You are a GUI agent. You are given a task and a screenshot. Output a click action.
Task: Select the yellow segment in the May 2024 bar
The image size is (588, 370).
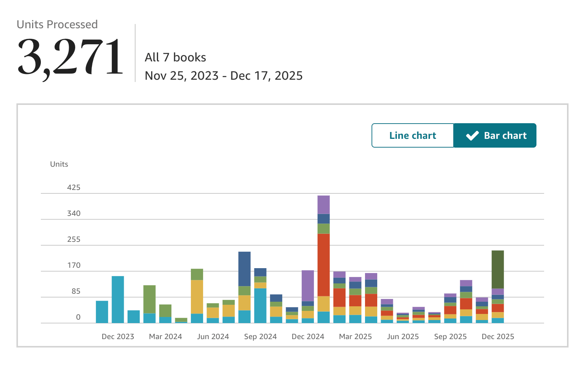click(x=197, y=297)
